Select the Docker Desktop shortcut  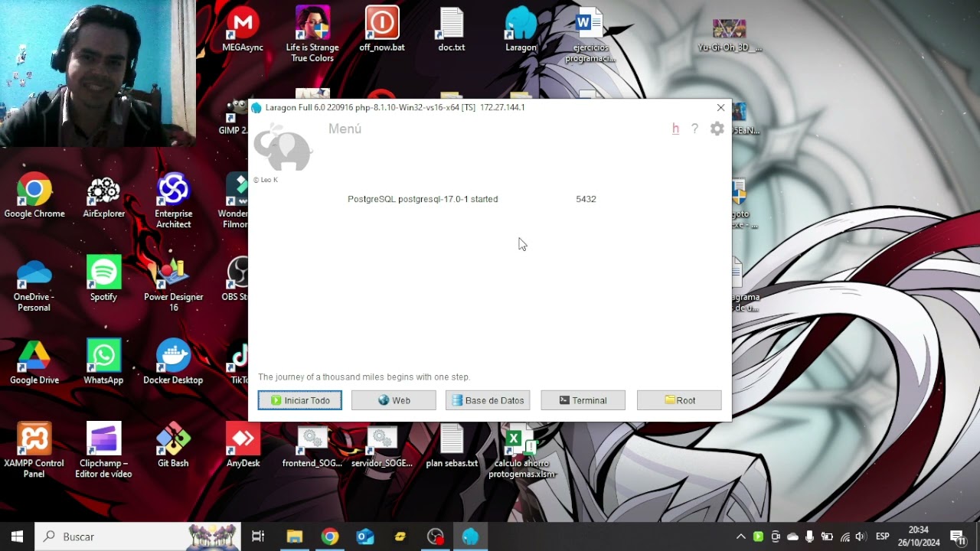[x=173, y=363]
